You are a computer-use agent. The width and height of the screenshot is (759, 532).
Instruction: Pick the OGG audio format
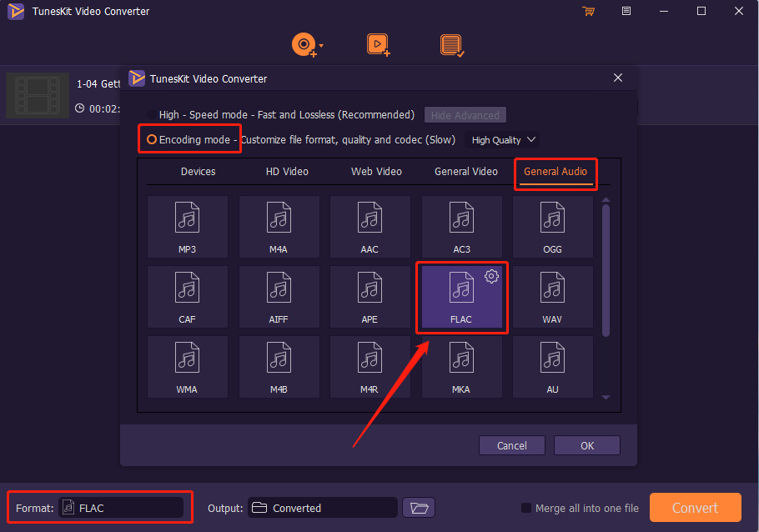(x=552, y=227)
